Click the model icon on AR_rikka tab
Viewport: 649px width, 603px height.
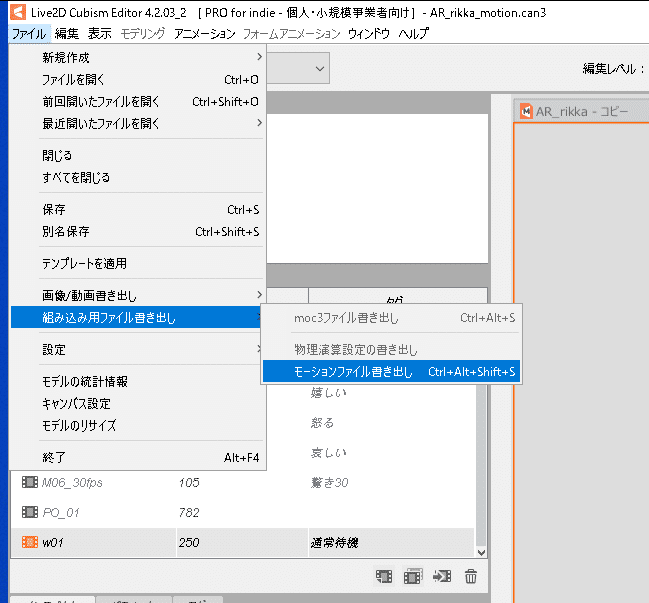coord(526,111)
